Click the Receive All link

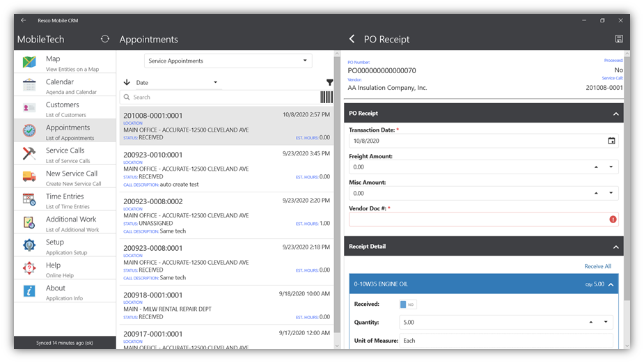(x=597, y=266)
